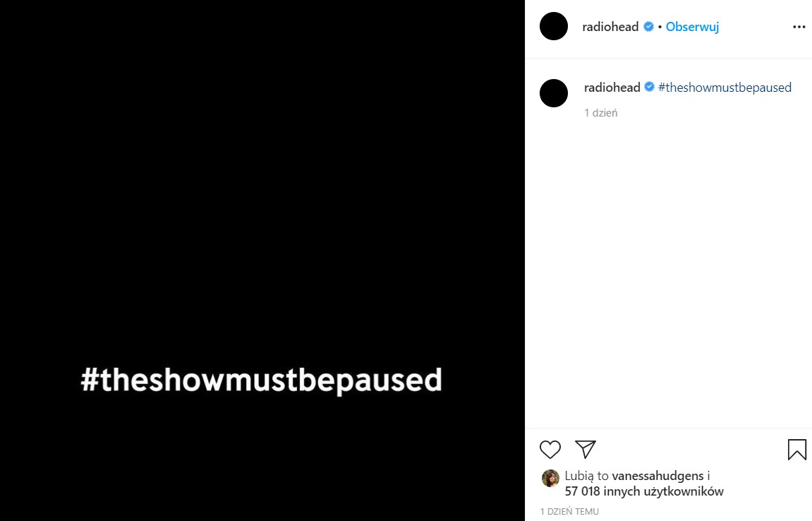The width and height of the screenshot is (812, 521).
Task: Open the vanessahudgens profile link
Action: click(x=658, y=476)
